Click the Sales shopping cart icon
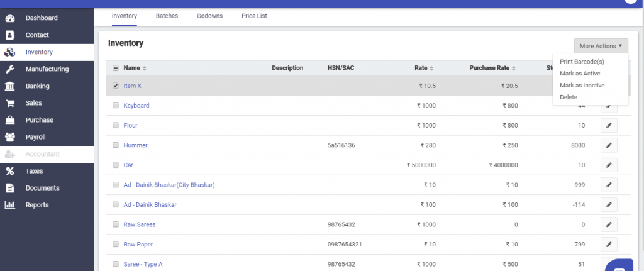 tap(10, 103)
